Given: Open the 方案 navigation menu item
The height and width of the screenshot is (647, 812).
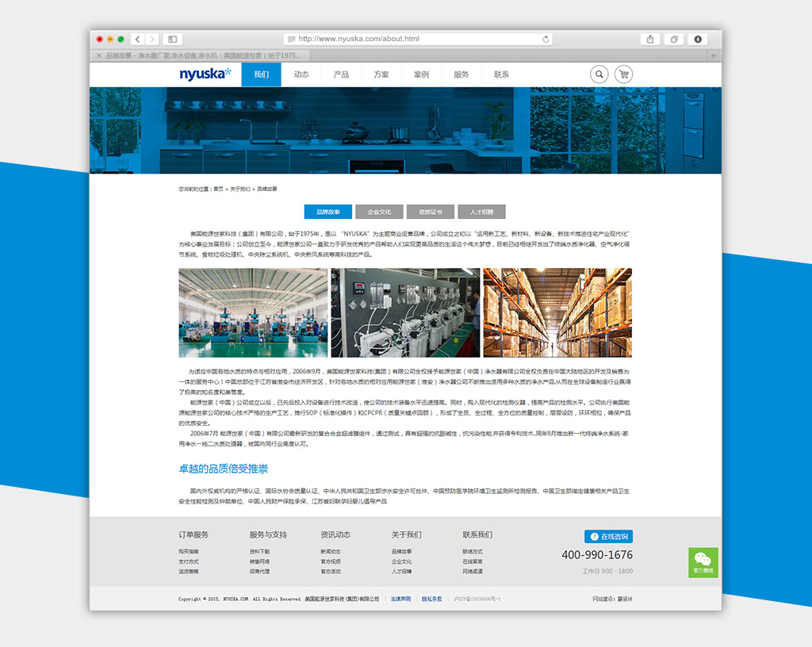Looking at the screenshot, I should point(381,75).
